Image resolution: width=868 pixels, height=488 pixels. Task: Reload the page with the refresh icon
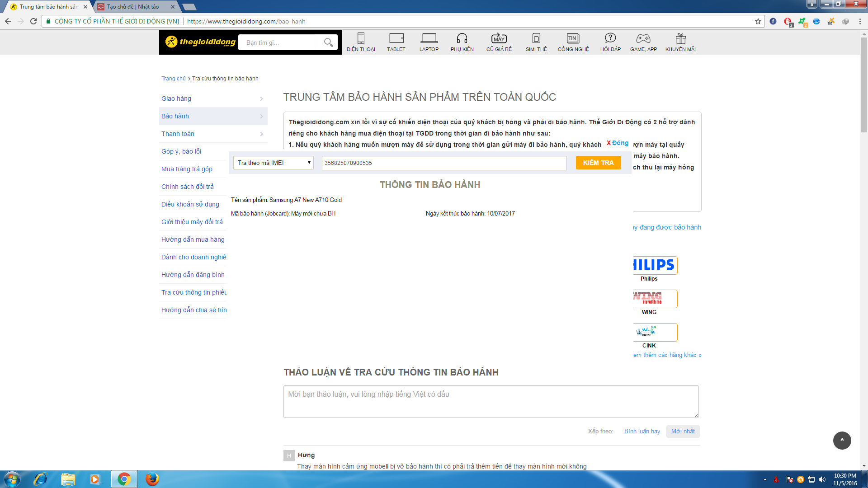tap(33, 21)
